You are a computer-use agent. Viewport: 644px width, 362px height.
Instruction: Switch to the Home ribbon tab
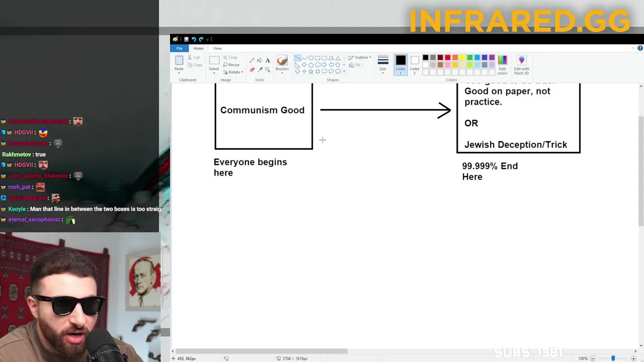tap(198, 48)
